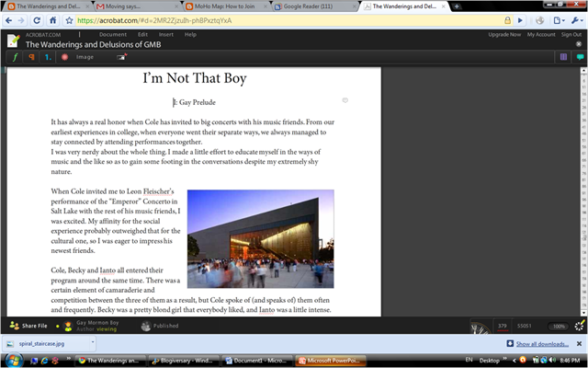588x368 pixels.
Task: Click the I: Gay Prelude subtitle
Action: (194, 102)
